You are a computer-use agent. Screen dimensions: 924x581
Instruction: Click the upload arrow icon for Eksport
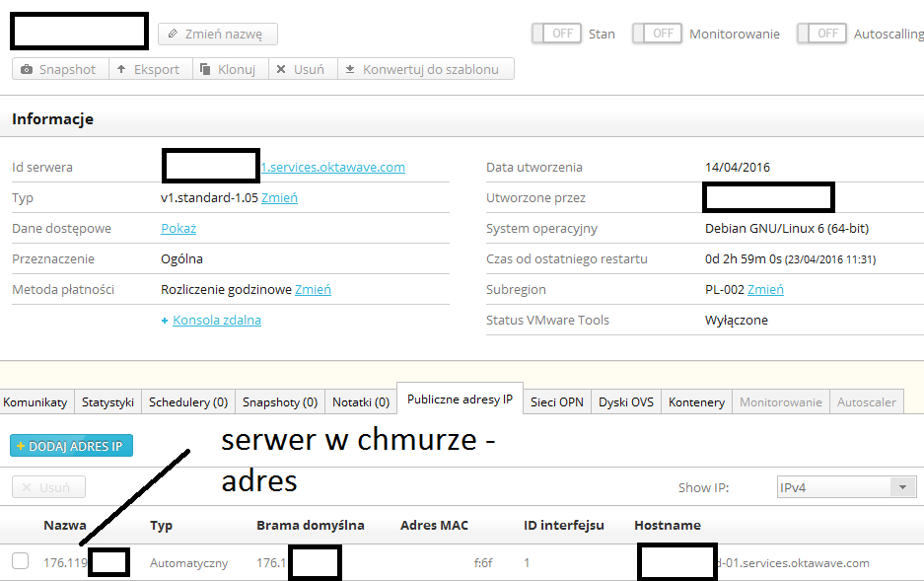click(x=121, y=69)
